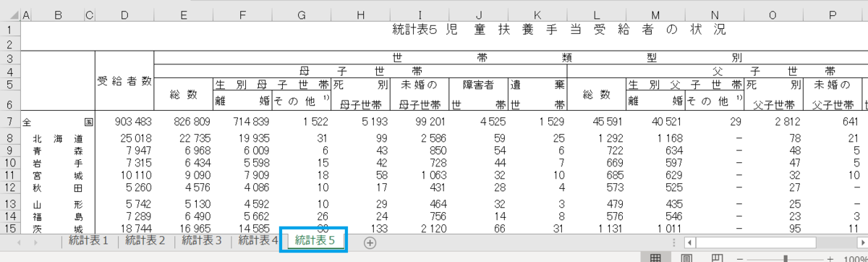Click the 障害者 header cell
This screenshot has height=262, width=868.
tap(478, 85)
